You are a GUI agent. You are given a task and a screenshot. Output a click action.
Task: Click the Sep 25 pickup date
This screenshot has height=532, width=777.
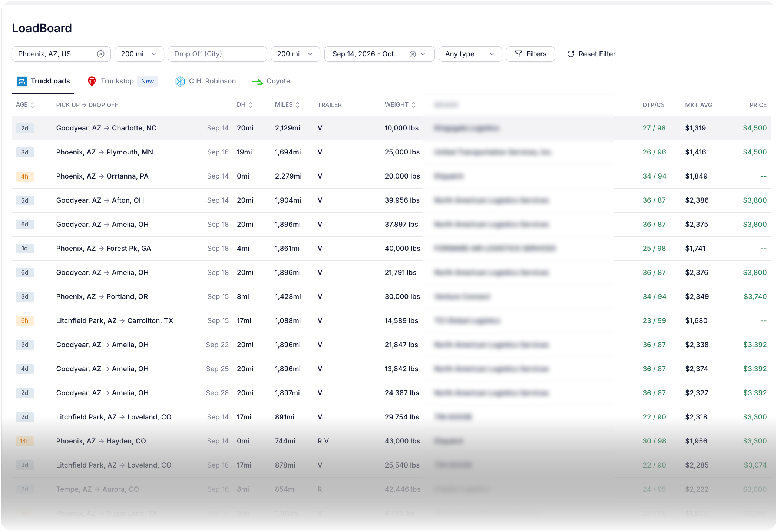[217, 369]
